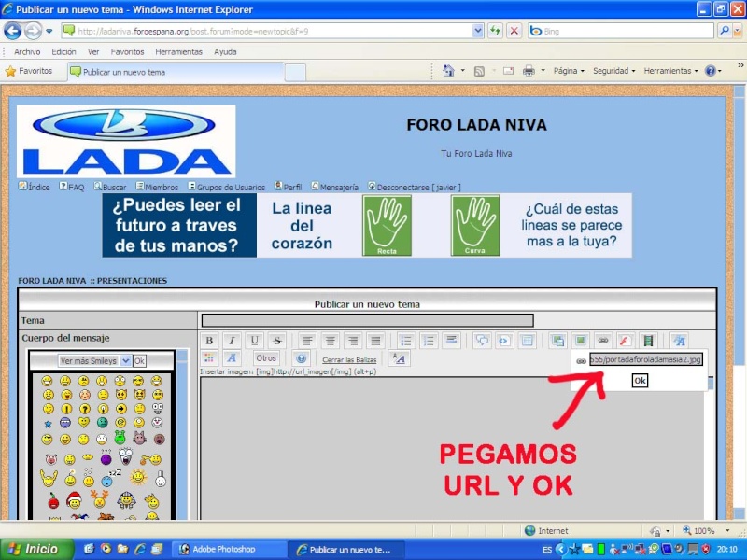This screenshot has height=560, width=747.
Task: Click the Tema subject input field
Action: click(367, 320)
